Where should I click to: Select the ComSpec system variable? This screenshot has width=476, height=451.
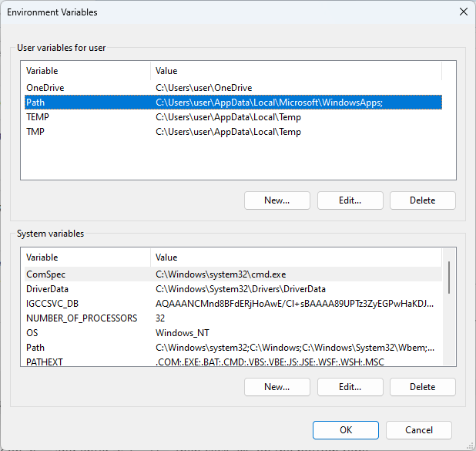point(233,274)
